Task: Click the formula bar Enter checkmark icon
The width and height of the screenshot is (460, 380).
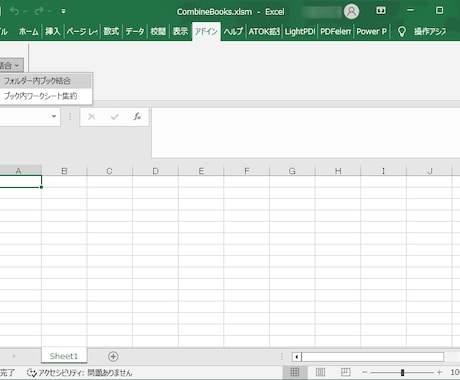Action: (x=114, y=117)
